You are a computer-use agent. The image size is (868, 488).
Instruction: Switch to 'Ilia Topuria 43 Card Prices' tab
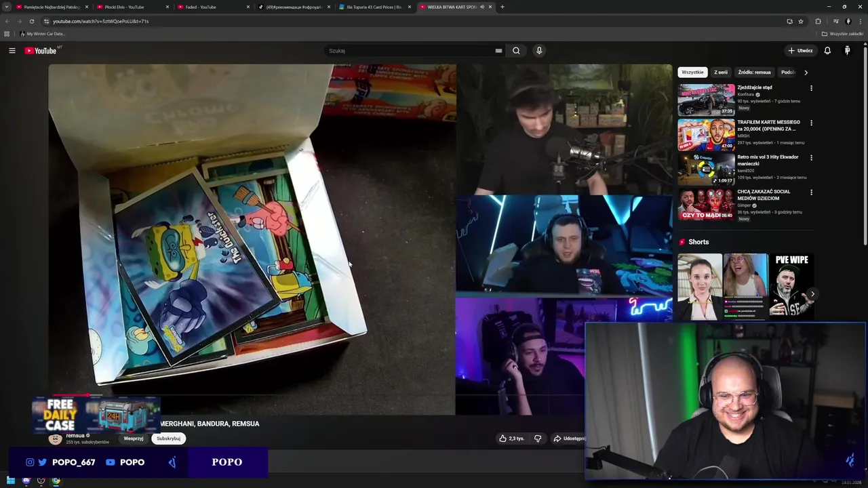pyautogui.click(x=374, y=7)
